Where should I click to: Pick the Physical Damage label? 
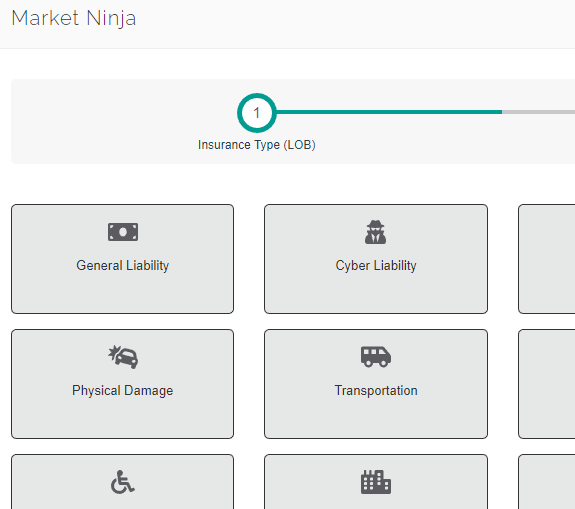click(122, 391)
